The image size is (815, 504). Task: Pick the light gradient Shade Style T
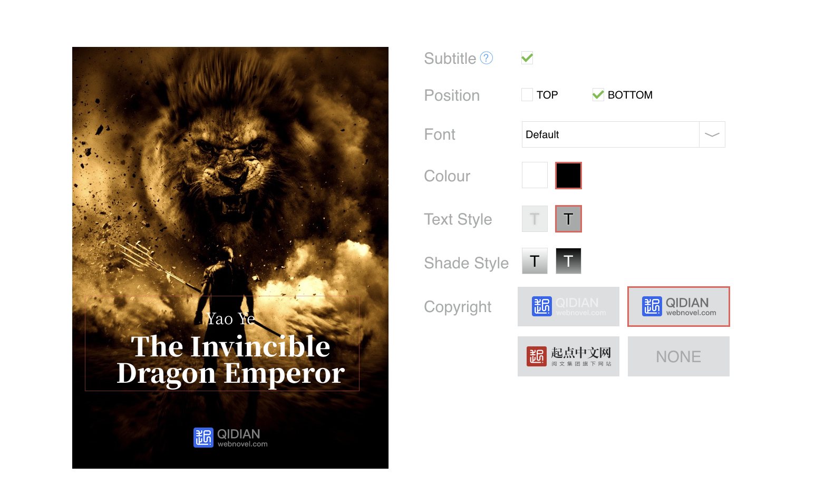tap(535, 261)
